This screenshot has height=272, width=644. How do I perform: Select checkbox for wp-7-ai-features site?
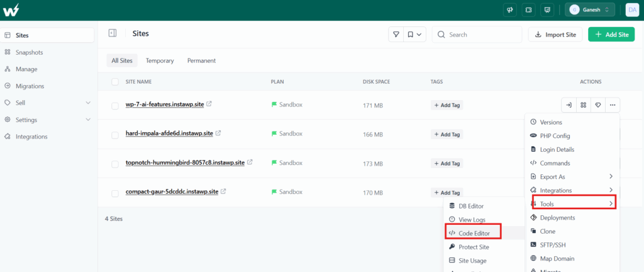[x=115, y=106]
